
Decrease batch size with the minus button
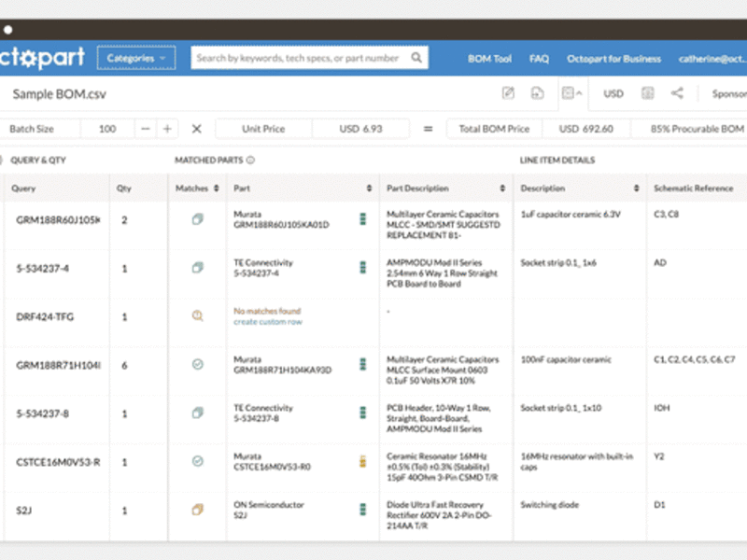[146, 129]
